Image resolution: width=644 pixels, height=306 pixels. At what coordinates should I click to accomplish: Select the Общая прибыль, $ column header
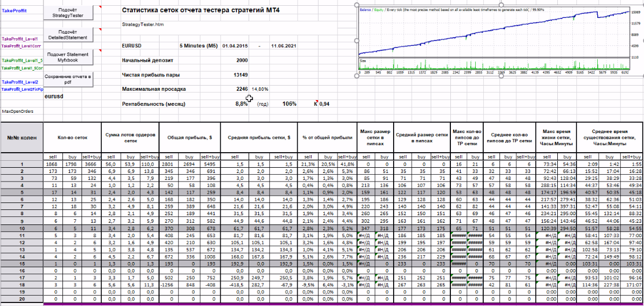point(190,138)
